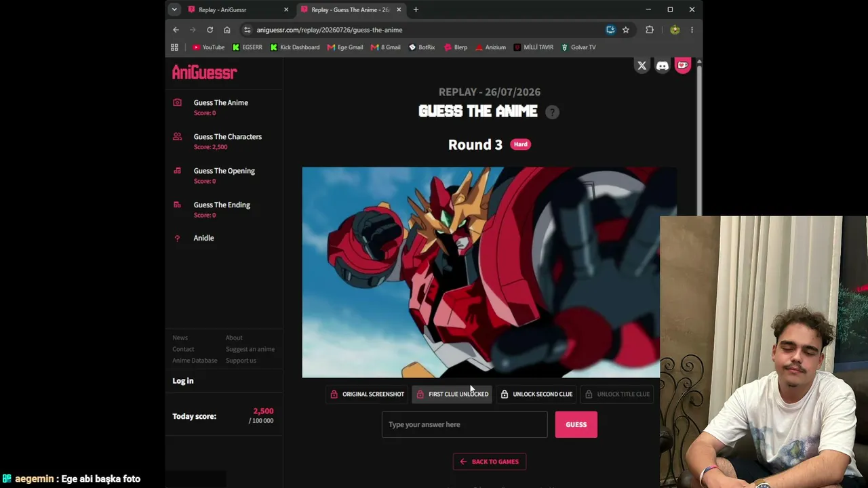Viewport: 868px width, 488px height.
Task: Open the Ege Gmail bookmark
Action: coord(345,47)
